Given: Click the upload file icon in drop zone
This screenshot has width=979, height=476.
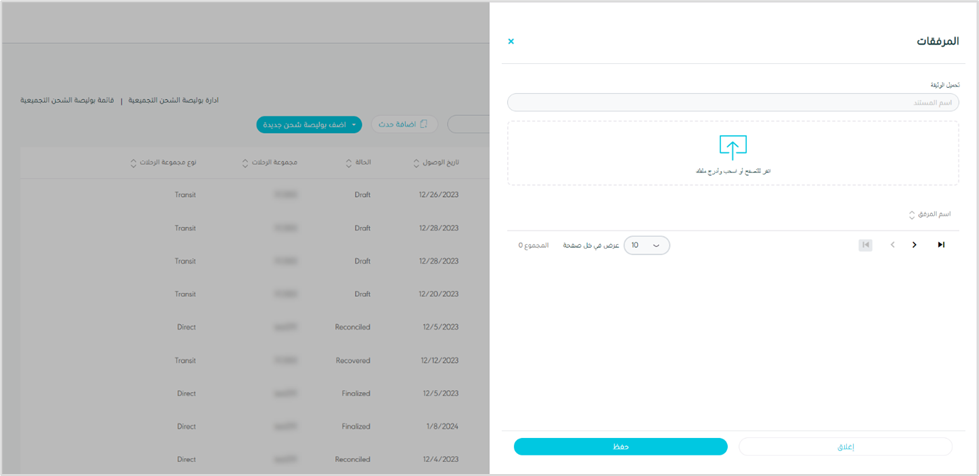Looking at the screenshot, I should coord(733,148).
